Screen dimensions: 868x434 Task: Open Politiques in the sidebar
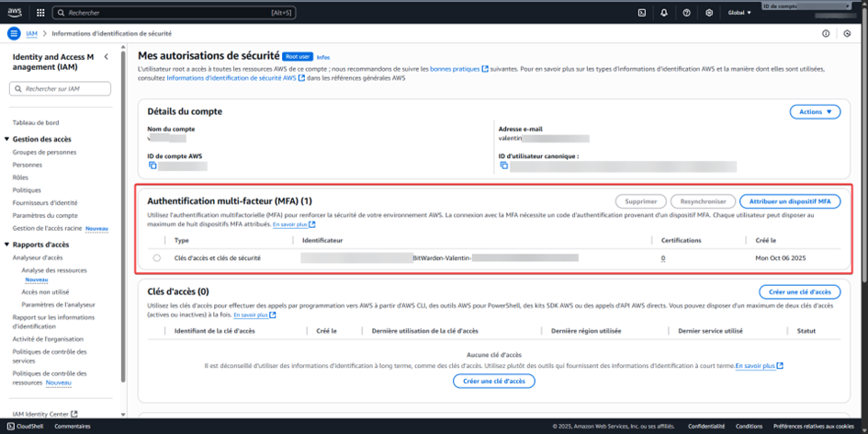coord(27,190)
